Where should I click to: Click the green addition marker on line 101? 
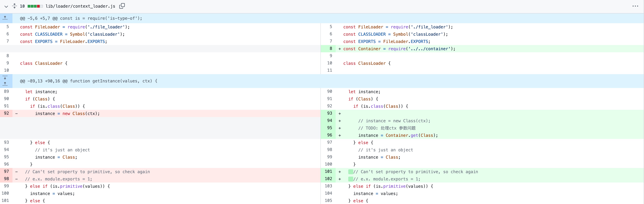tap(351, 172)
